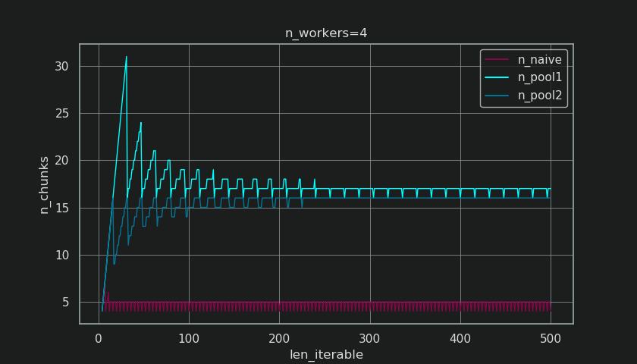Click the x-axis tick label 0

[x=99, y=338]
